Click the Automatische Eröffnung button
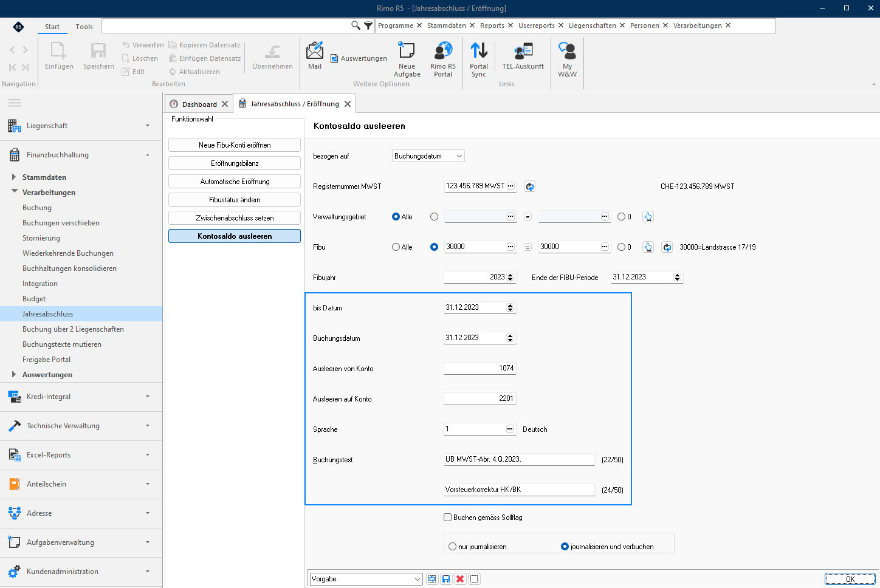880x588 pixels. point(235,182)
